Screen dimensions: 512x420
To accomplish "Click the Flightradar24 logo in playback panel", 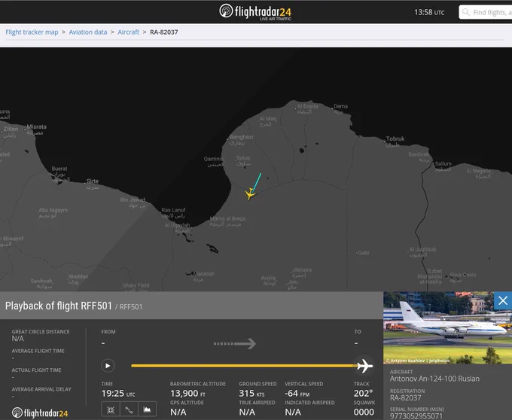I will [40, 412].
